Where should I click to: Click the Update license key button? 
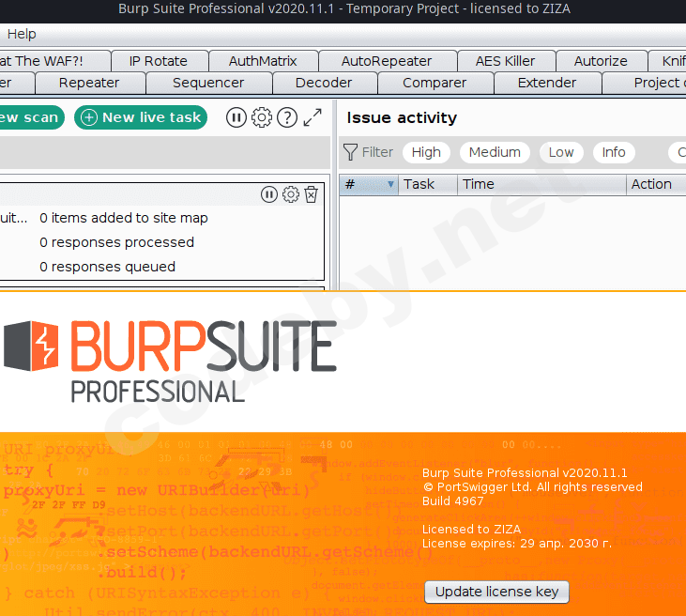click(x=496, y=592)
